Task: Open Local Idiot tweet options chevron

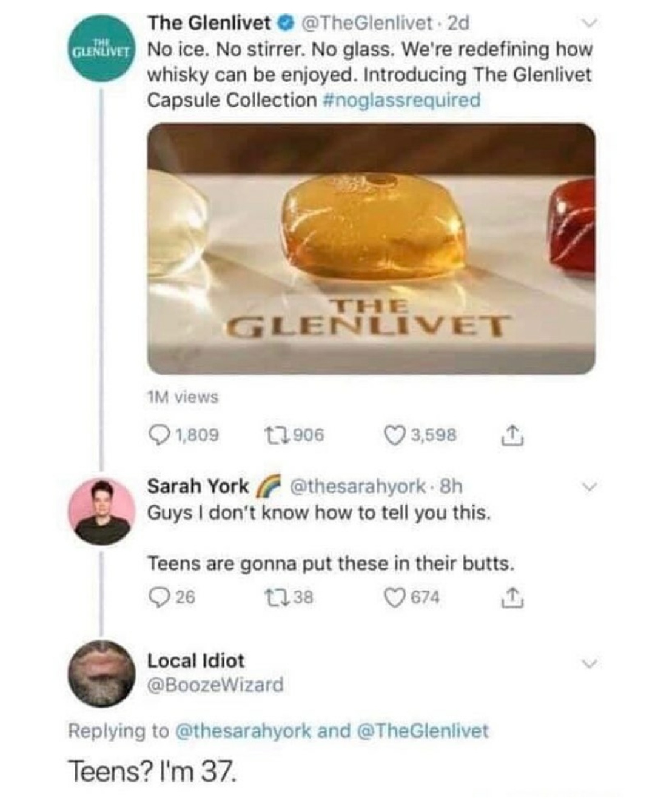Action: coord(587,663)
